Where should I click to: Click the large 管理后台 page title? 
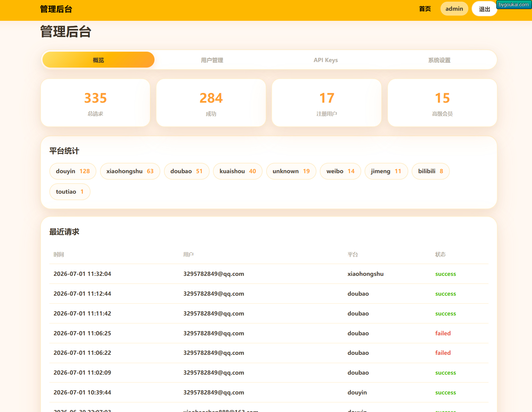(x=66, y=32)
